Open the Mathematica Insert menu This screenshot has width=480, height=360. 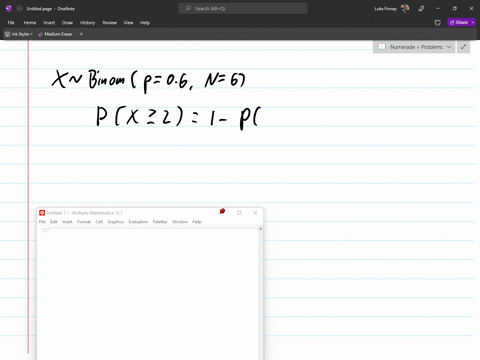point(67,222)
